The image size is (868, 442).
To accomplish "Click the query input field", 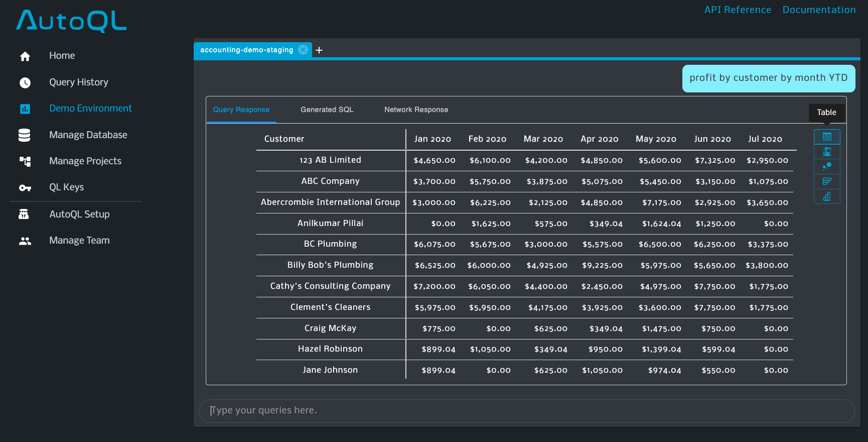I will point(527,411).
